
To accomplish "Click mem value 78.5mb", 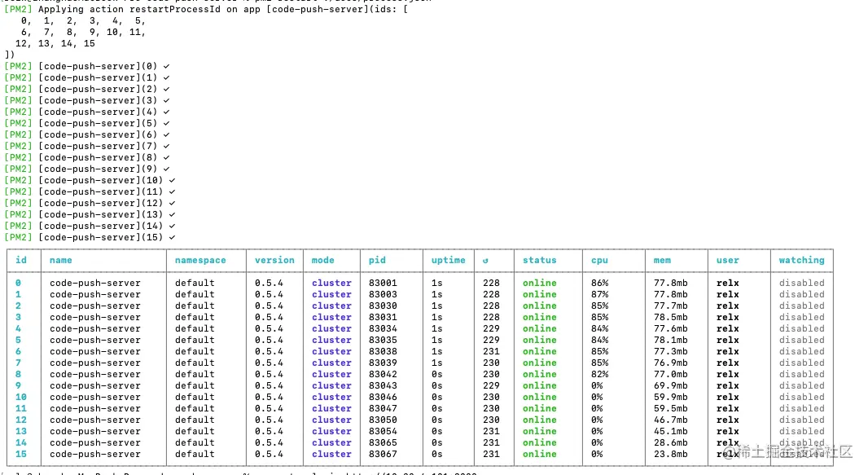I will (670, 317).
